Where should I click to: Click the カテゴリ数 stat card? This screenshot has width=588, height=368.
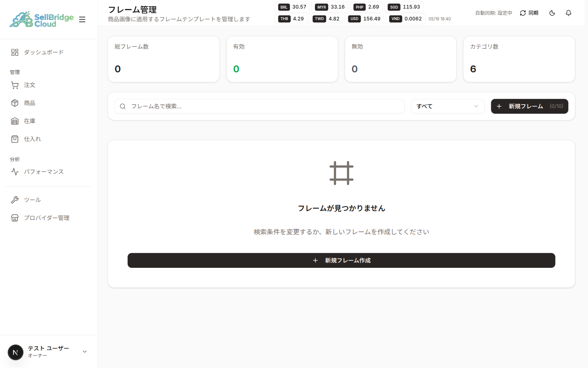click(x=519, y=59)
